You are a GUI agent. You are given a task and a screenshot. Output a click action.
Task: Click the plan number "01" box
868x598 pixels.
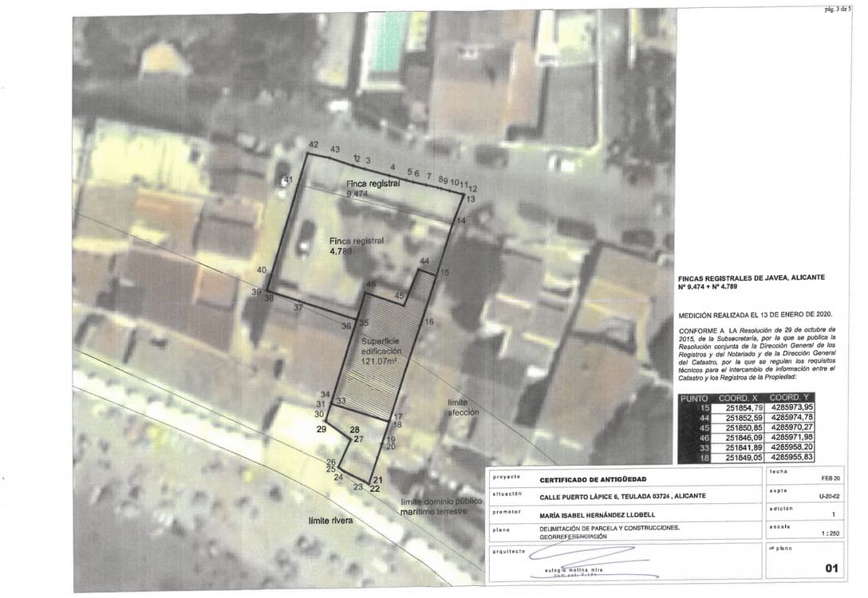point(833,568)
